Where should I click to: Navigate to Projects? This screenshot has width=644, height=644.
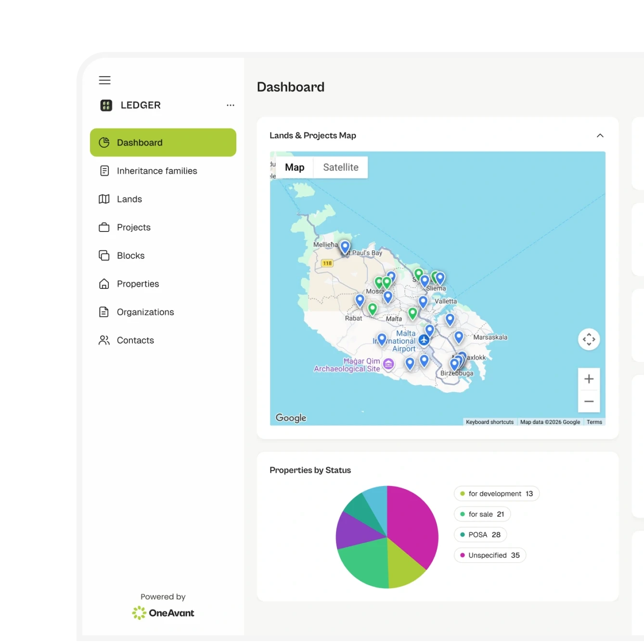[163, 227]
